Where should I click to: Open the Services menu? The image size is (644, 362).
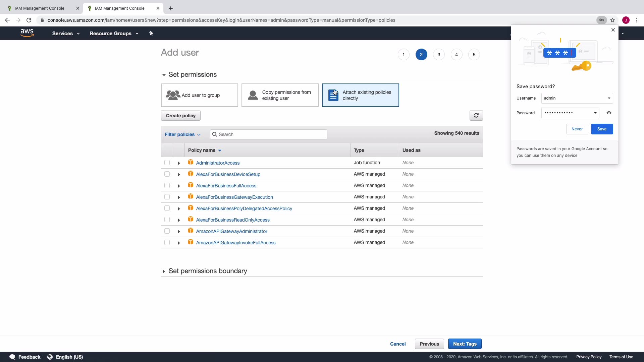point(66,34)
